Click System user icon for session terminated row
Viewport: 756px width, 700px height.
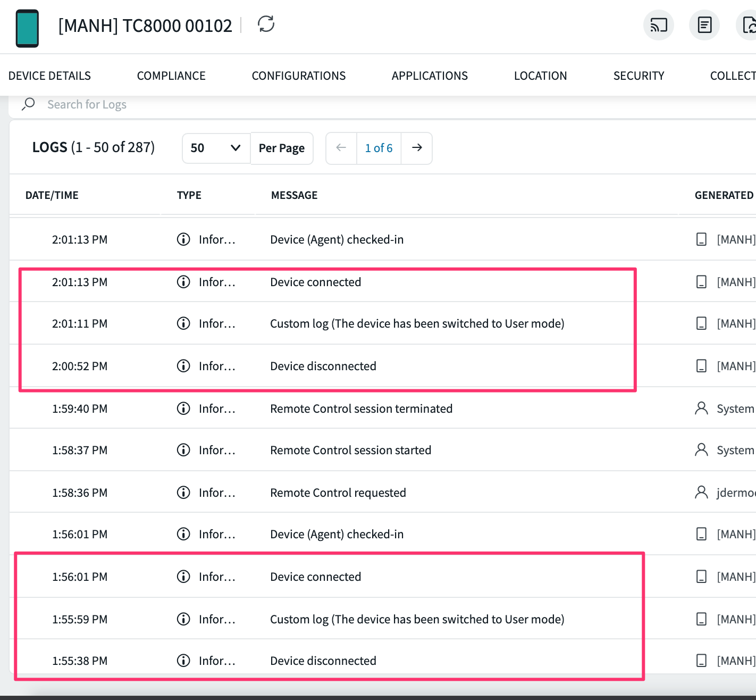[701, 409]
